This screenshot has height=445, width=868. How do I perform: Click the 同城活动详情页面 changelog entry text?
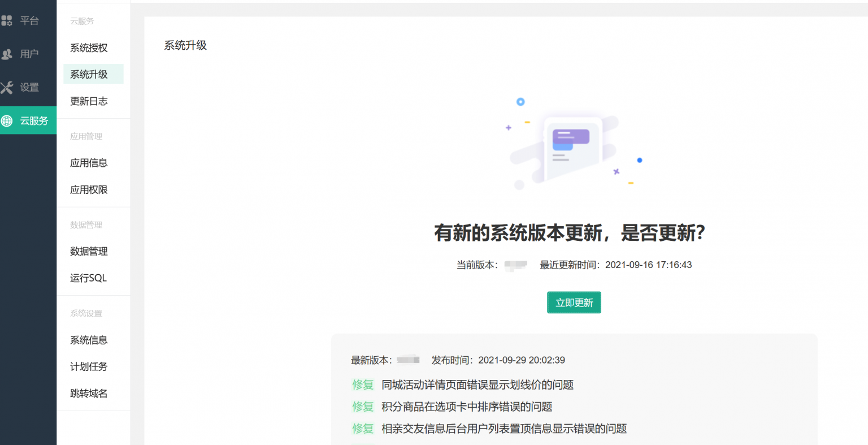click(478, 385)
